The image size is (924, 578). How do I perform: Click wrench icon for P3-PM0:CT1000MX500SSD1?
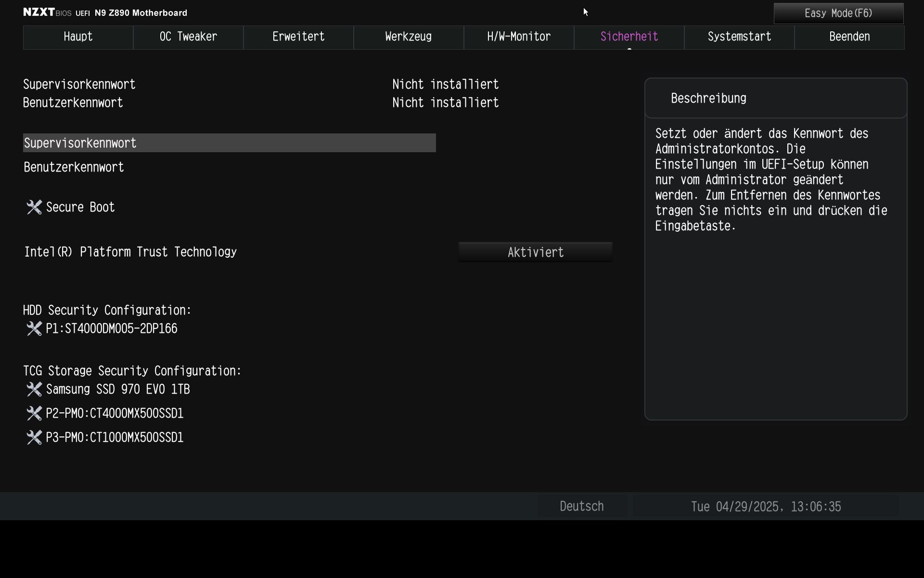[x=34, y=437]
